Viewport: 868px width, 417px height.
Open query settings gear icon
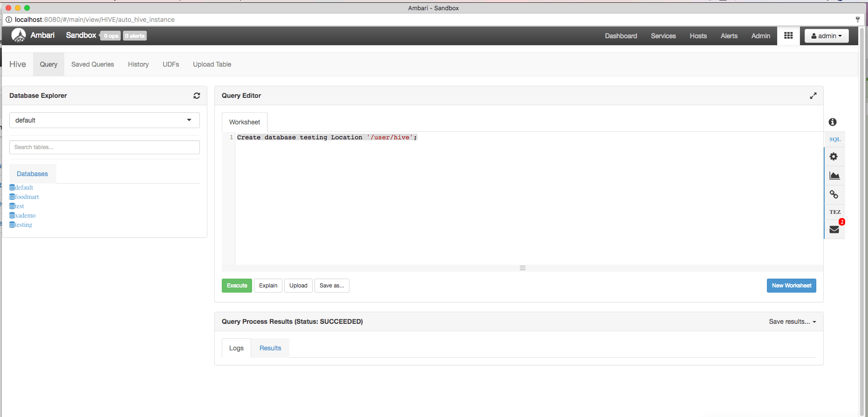(x=834, y=157)
